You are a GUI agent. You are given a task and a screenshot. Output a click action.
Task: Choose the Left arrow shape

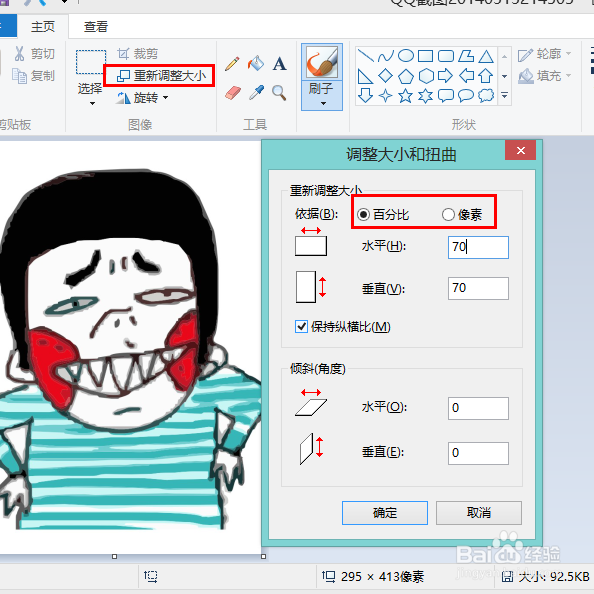point(466,76)
